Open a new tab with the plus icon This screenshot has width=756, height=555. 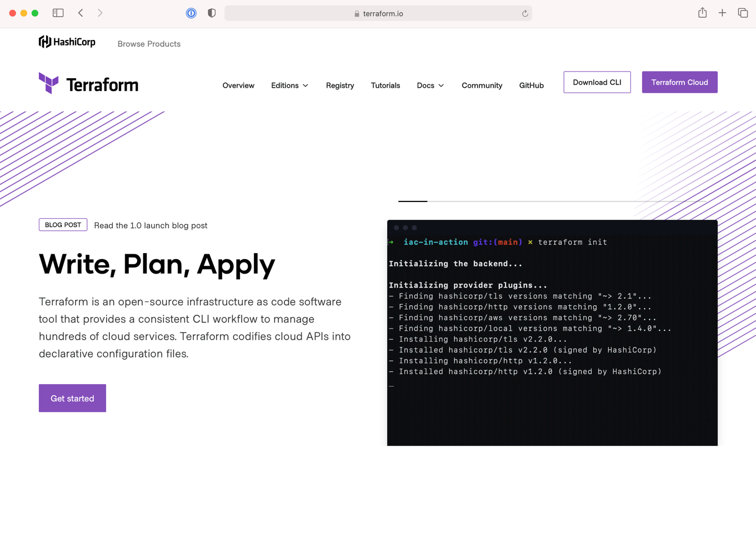[x=722, y=12]
